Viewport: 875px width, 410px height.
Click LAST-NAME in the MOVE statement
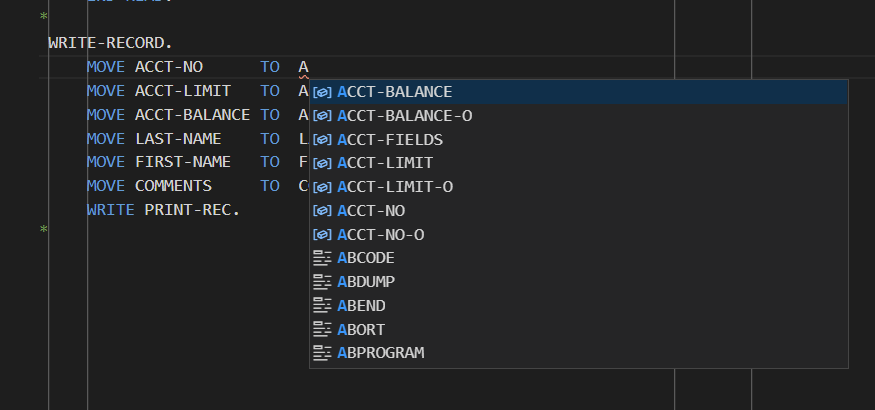(178, 139)
